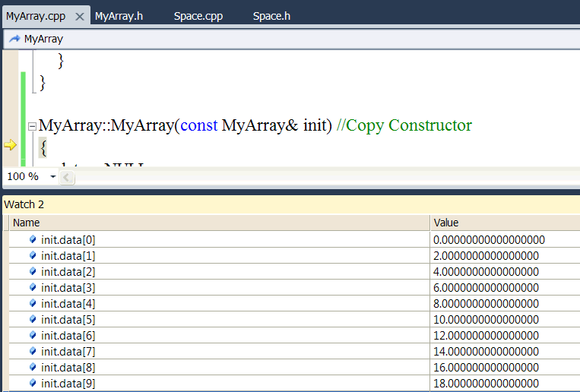Click the icon beside init.data[0]
The height and width of the screenshot is (392, 580).
tap(33, 239)
